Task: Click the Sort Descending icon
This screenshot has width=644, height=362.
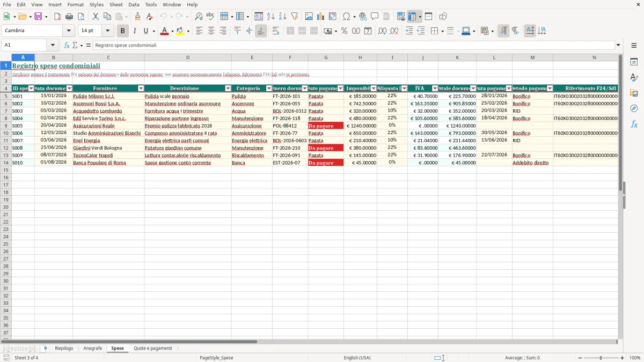Action: point(282,17)
